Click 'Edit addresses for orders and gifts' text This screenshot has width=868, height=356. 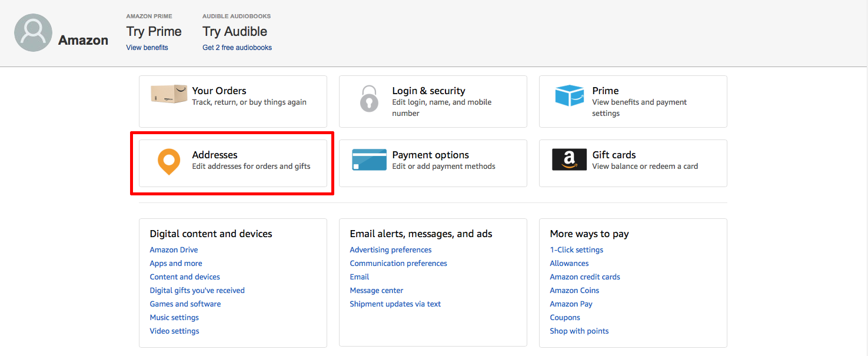251,167
